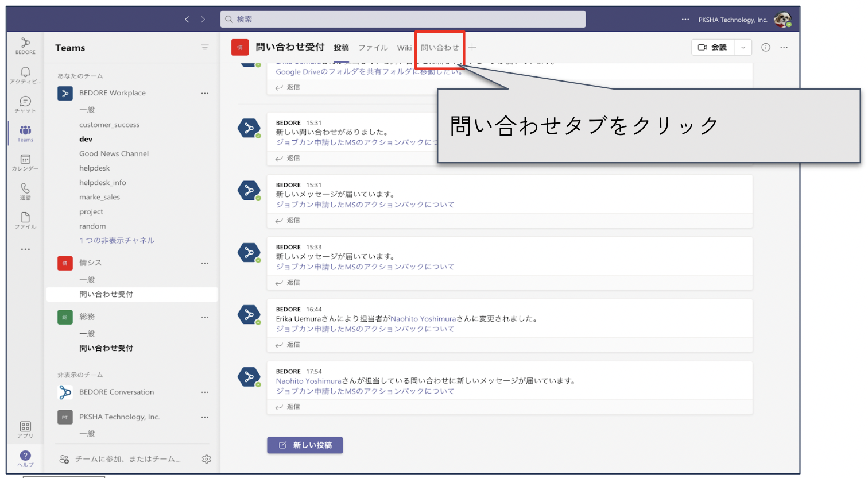Start a meeting with 会議 button

point(713,47)
